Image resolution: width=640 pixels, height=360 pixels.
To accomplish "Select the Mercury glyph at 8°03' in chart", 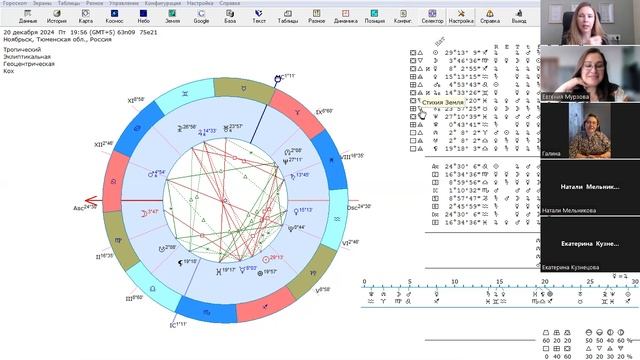I will coord(242,269).
